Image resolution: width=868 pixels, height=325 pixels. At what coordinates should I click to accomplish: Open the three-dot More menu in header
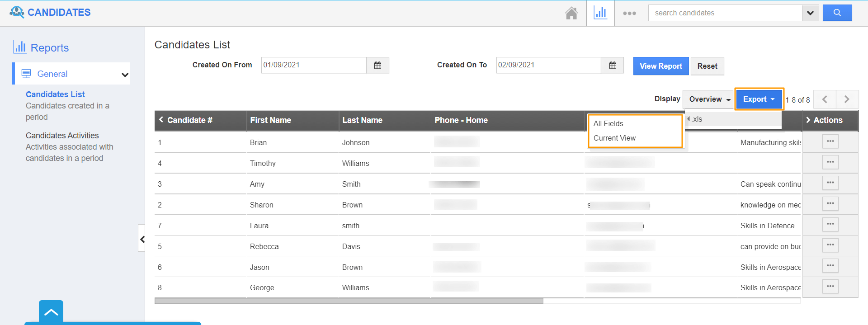(x=629, y=13)
